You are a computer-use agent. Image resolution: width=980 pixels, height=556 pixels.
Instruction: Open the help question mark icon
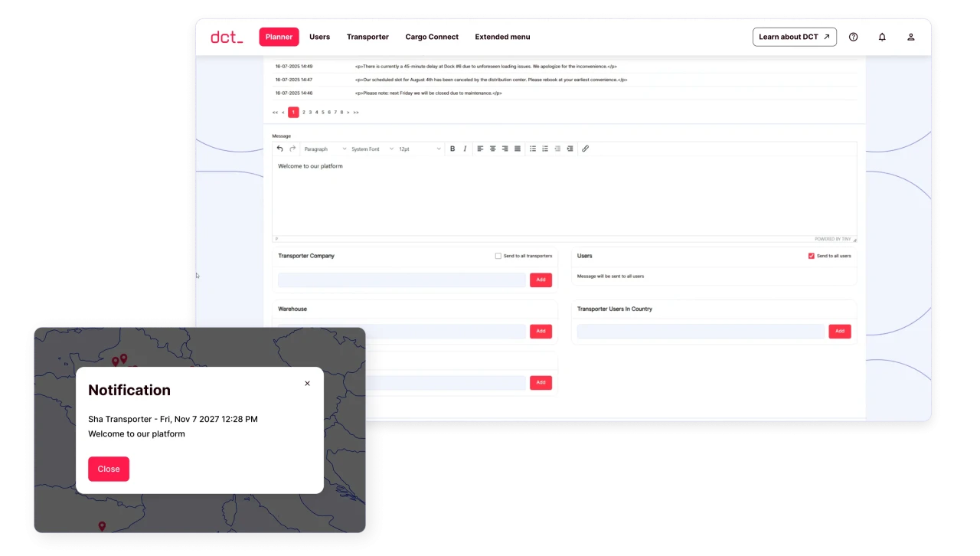click(x=854, y=37)
